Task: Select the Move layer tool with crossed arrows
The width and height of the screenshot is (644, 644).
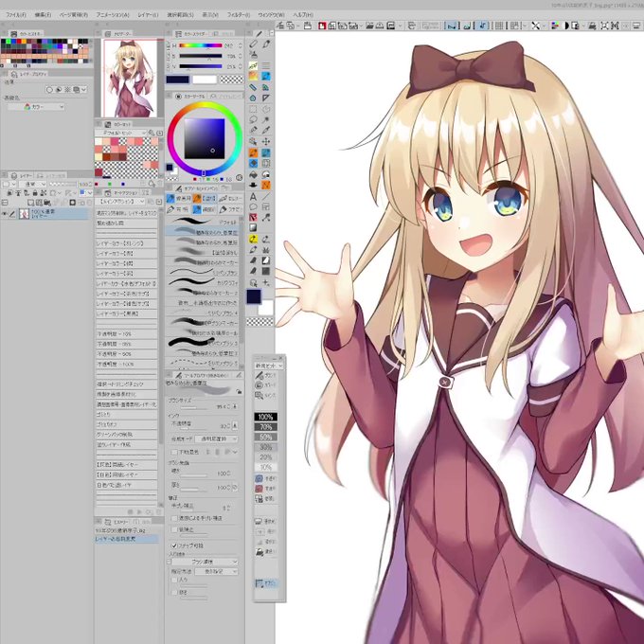Action: tap(266, 142)
